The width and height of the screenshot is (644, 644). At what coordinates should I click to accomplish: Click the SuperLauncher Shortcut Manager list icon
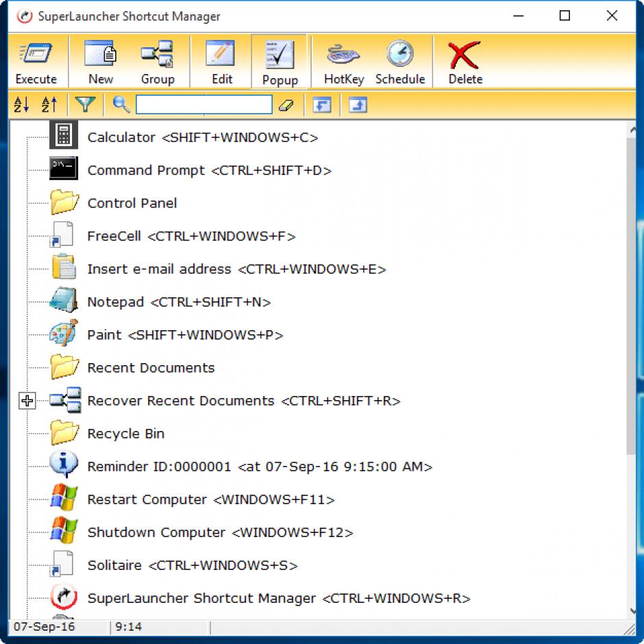[x=64, y=596]
